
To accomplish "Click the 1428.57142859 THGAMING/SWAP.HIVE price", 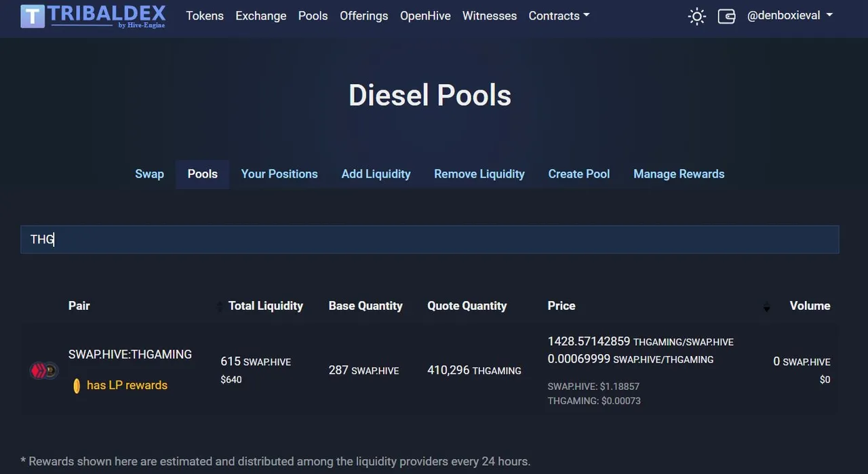I will pyautogui.click(x=641, y=341).
